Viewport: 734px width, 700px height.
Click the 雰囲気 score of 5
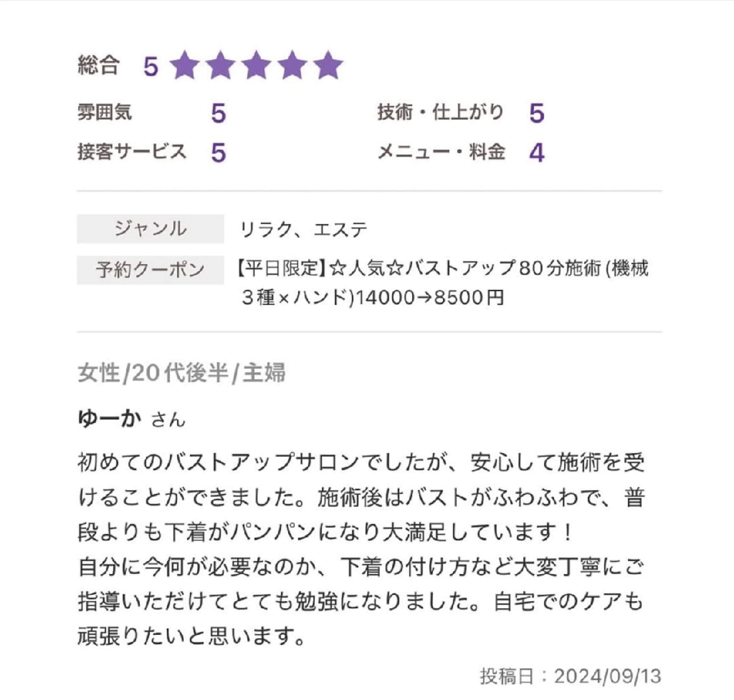(218, 113)
